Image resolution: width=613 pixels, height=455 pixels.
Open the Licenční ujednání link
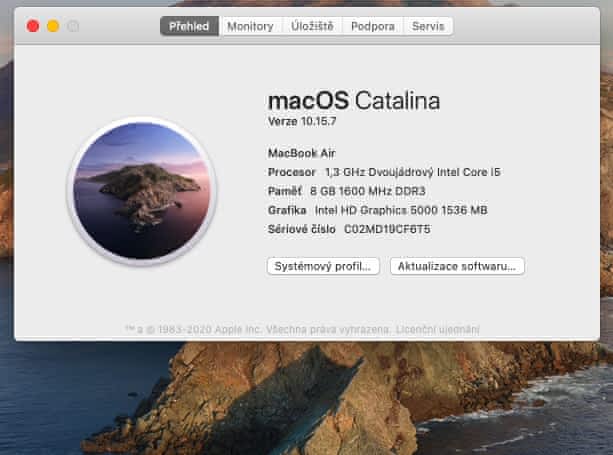[437, 330]
